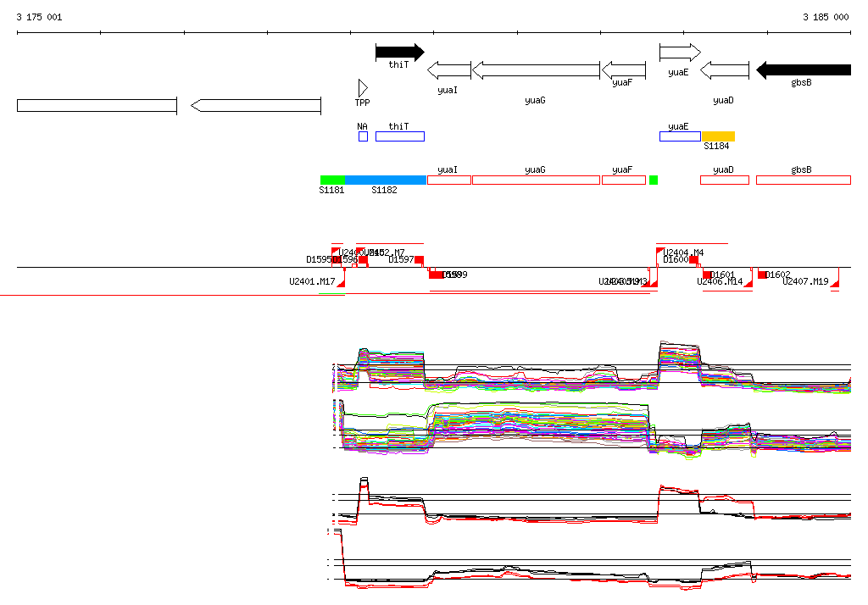Viewport: 868px width, 605px height.
Task: Click the red-outlined yuaI segment box
Action: pyautogui.click(x=449, y=180)
